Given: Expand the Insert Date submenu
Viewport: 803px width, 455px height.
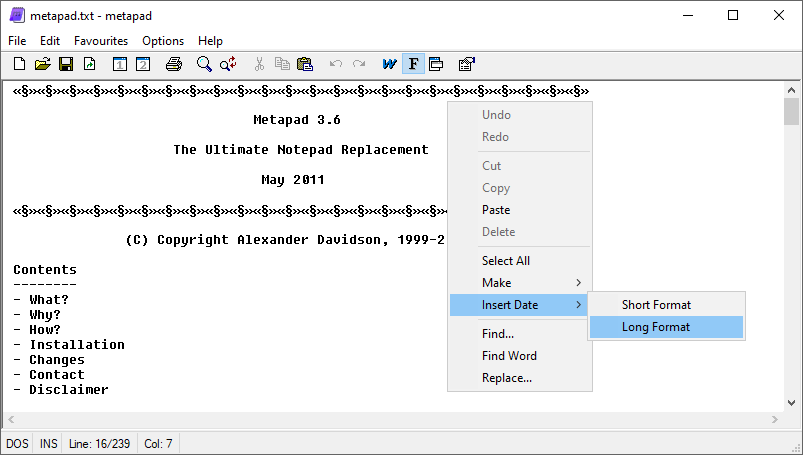Looking at the screenshot, I should click(520, 305).
